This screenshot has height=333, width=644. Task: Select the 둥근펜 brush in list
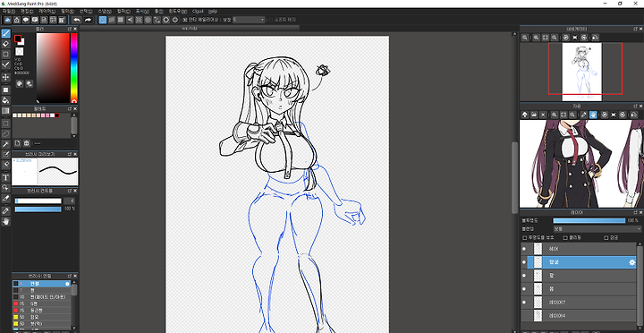point(42,310)
